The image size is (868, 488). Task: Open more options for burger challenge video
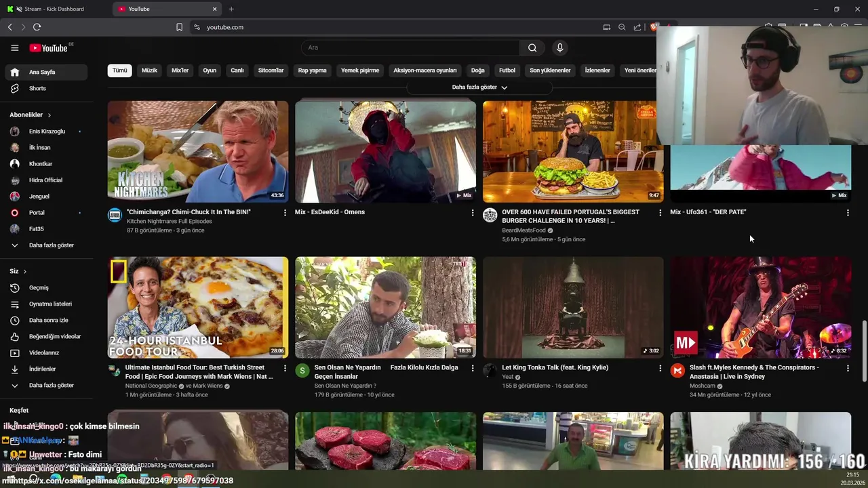pyautogui.click(x=660, y=213)
